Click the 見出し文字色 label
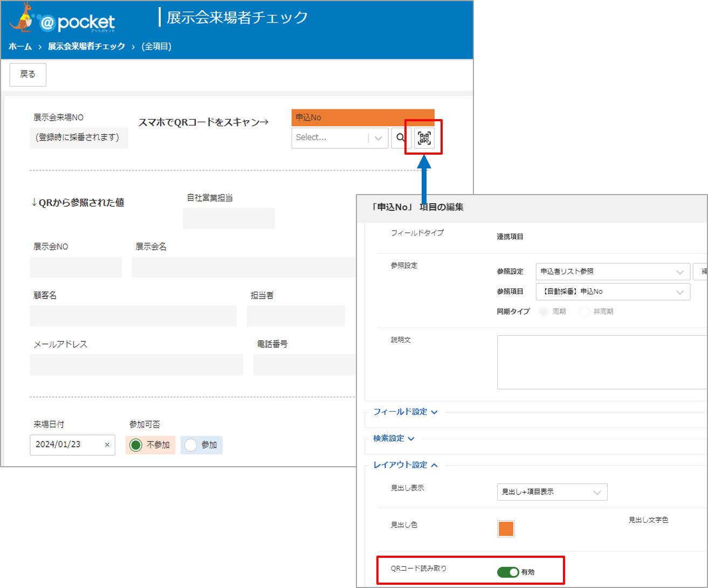The image size is (708, 588). click(x=648, y=520)
